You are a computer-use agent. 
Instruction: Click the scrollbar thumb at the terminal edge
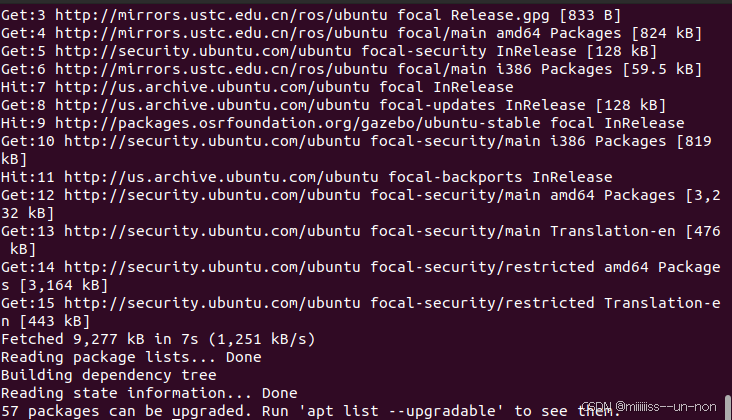728,407
